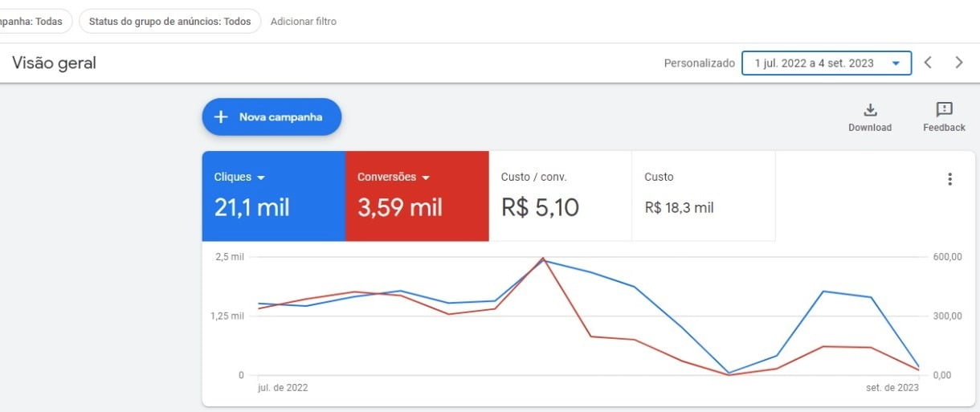Image resolution: width=980 pixels, height=412 pixels.
Task: Click the Personalizado date label
Action: coord(699,63)
